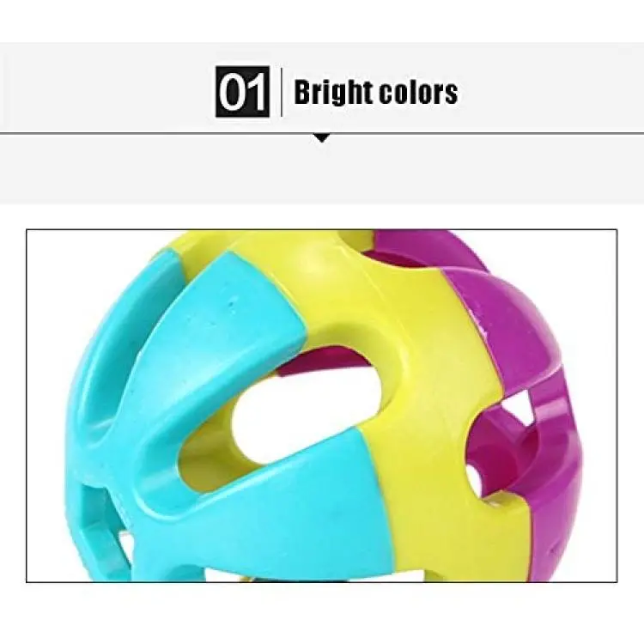Click the word Bright in the heading
This screenshot has height=644, width=644.
click(332, 92)
